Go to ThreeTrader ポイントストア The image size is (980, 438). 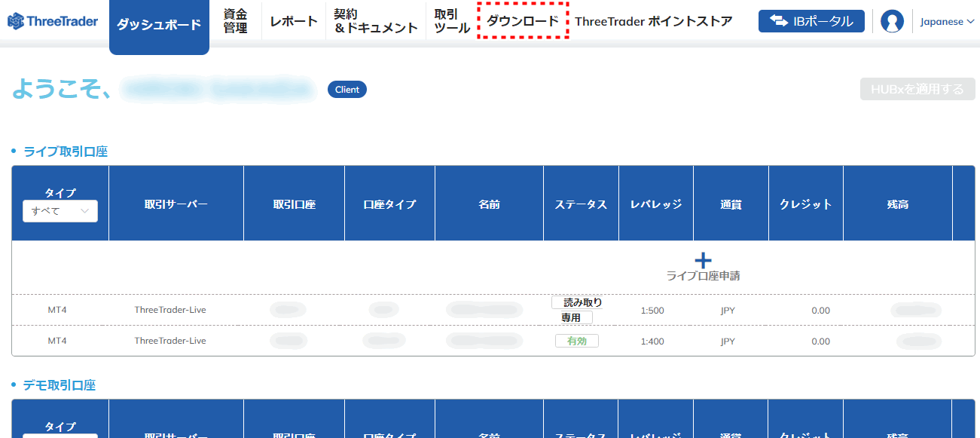pyautogui.click(x=653, y=21)
